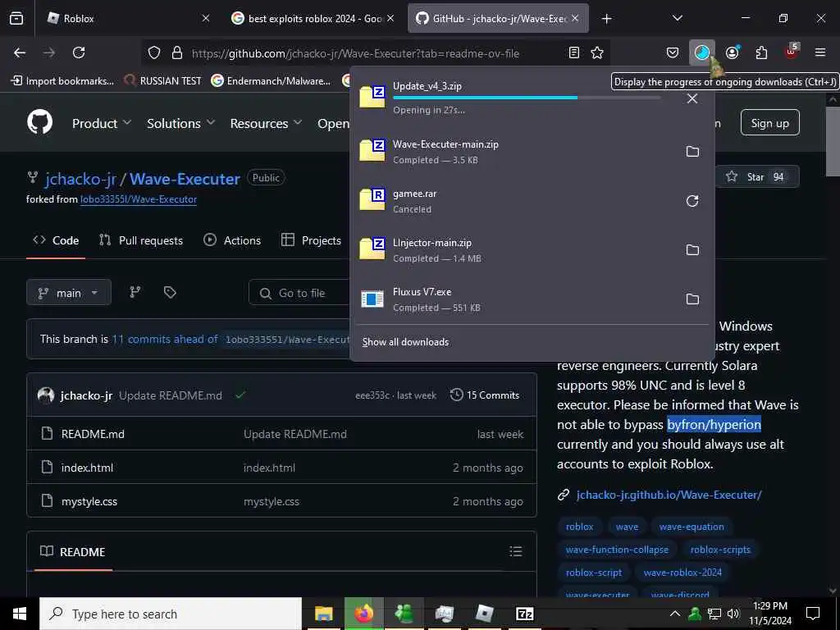Open Firefox account icon
Screen dimensions: 840x630
[732, 52]
